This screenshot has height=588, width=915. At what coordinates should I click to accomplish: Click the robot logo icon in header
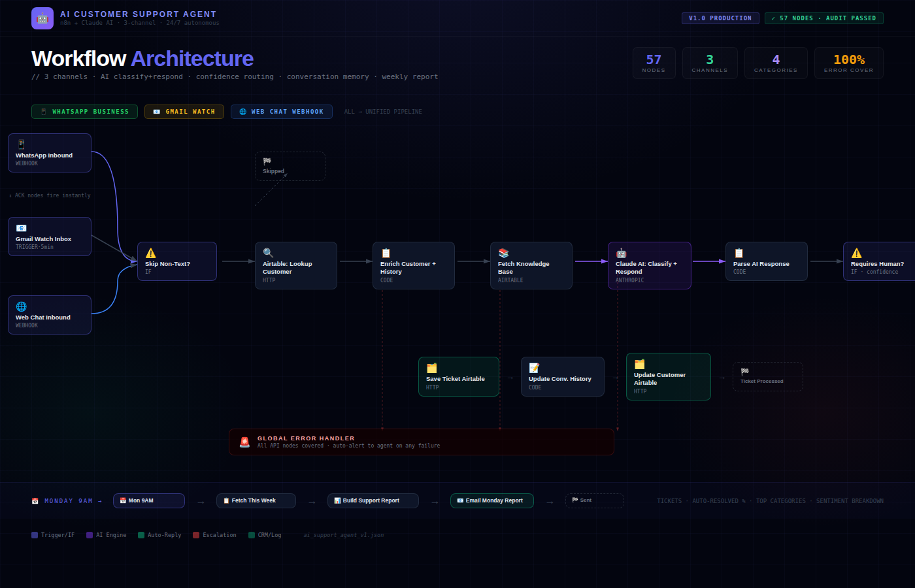[42, 18]
